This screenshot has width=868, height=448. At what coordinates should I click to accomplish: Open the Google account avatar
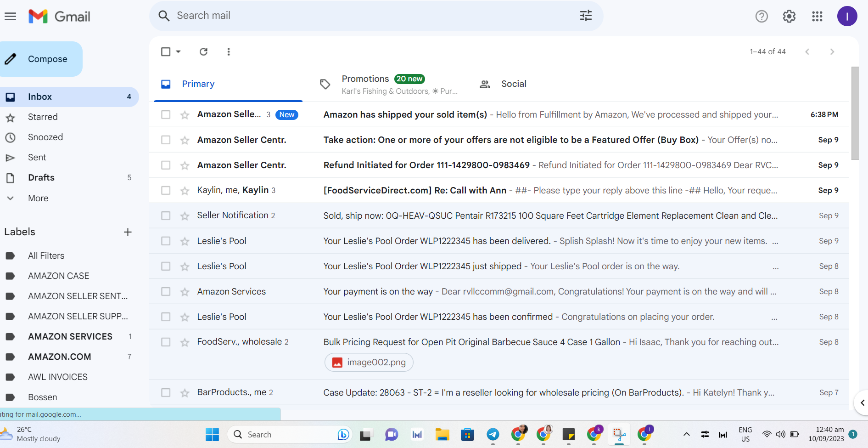point(847,17)
